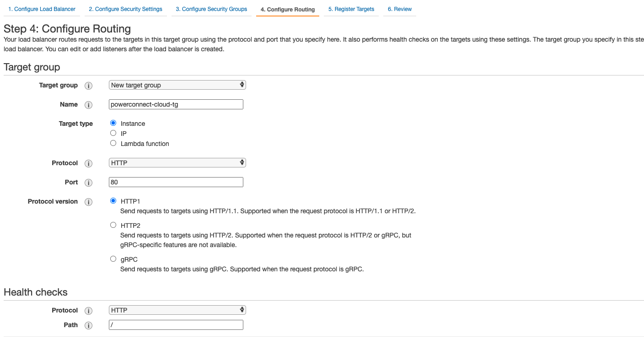Switch to Configure Security Groups tab
This screenshot has width=644, height=361.
click(x=211, y=9)
